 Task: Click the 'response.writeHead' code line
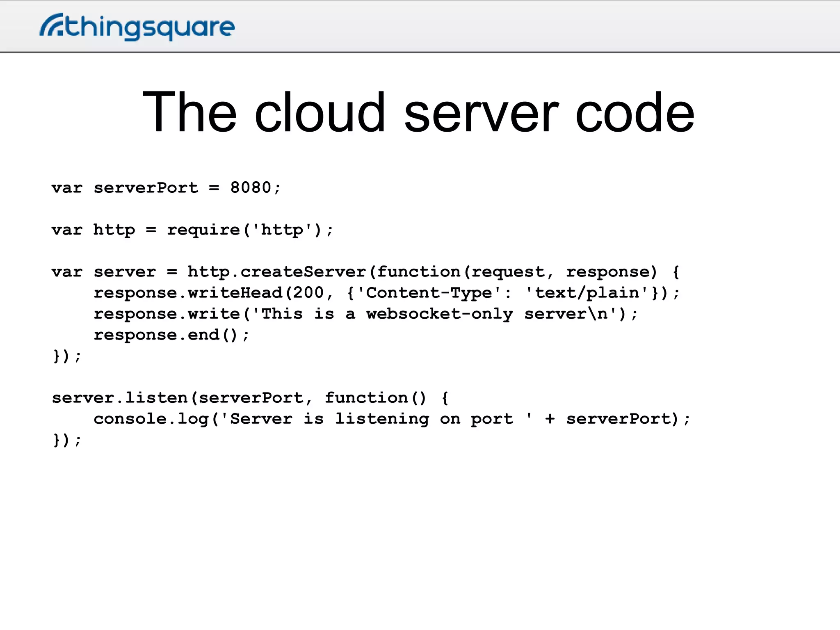coord(387,293)
